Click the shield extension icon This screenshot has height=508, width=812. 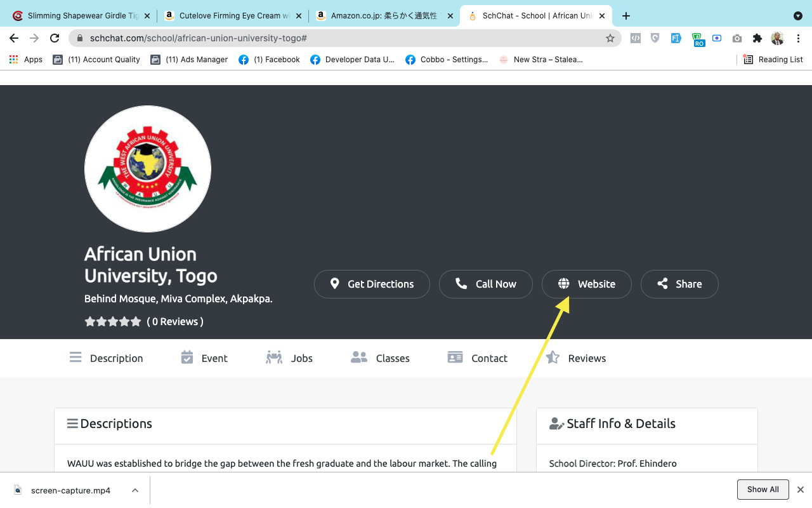click(x=655, y=38)
